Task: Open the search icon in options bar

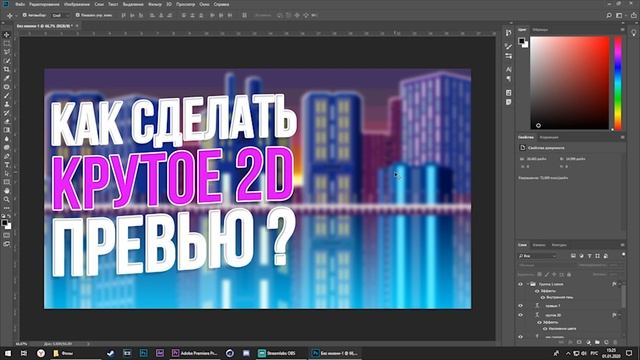Action: (x=609, y=16)
